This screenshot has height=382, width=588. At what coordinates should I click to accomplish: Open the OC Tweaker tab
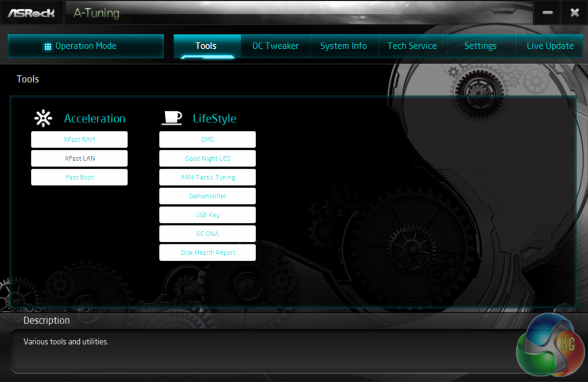pyautogui.click(x=275, y=46)
